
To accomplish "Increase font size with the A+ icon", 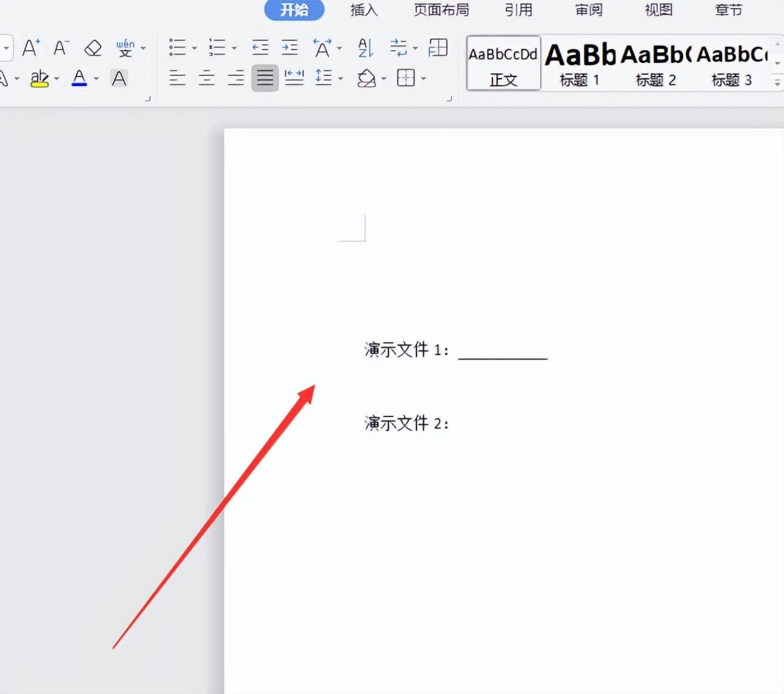I will (31, 48).
